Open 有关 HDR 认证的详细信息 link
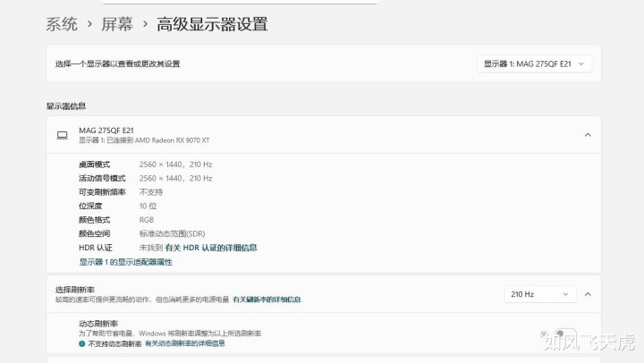 click(x=211, y=248)
